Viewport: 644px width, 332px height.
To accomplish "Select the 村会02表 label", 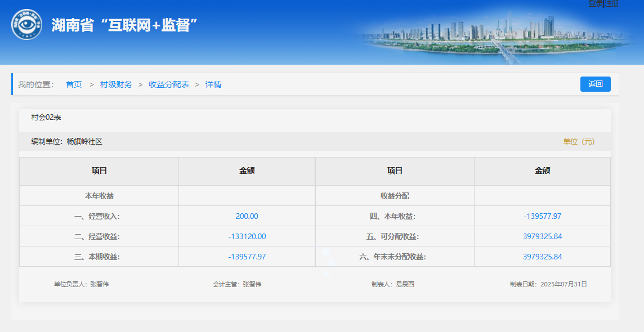I will tap(46, 117).
